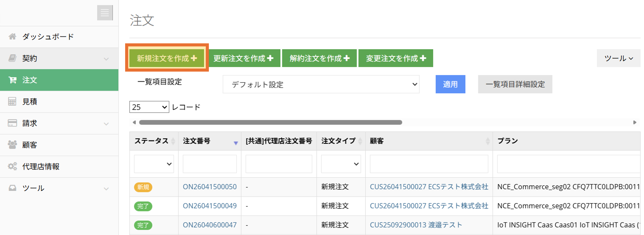Screen dimensions: 644x235
Task: Open the ツール dropdown at top right
Action: coord(619,58)
